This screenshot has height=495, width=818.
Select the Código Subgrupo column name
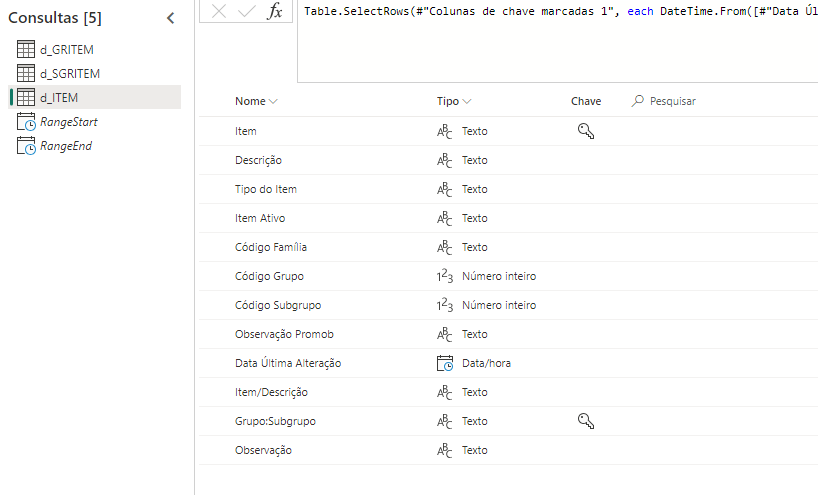[x=278, y=305]
